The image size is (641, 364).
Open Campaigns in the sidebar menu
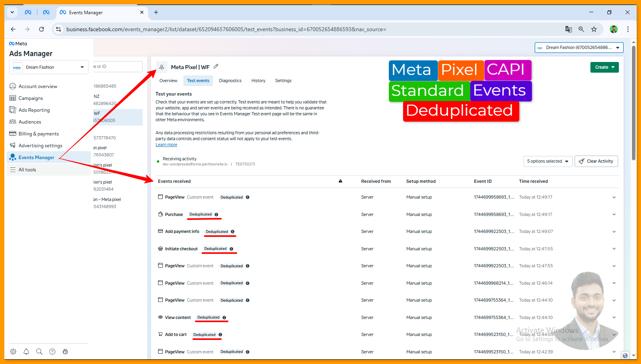(x=30, y=98)
